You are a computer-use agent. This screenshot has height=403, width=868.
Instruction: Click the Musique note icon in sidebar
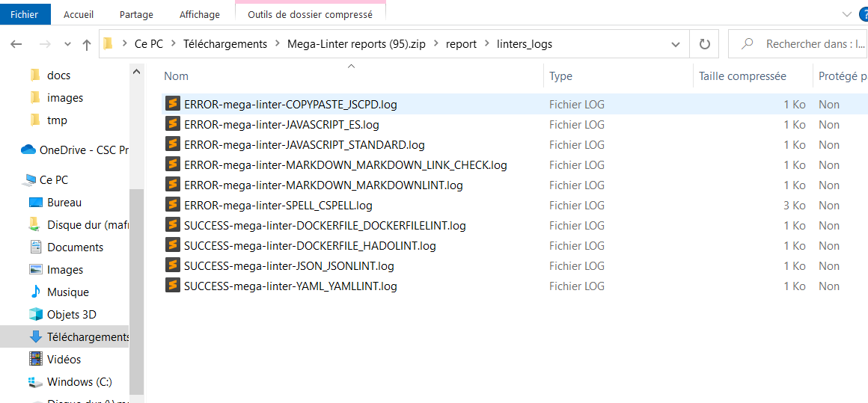coord(35,292)
